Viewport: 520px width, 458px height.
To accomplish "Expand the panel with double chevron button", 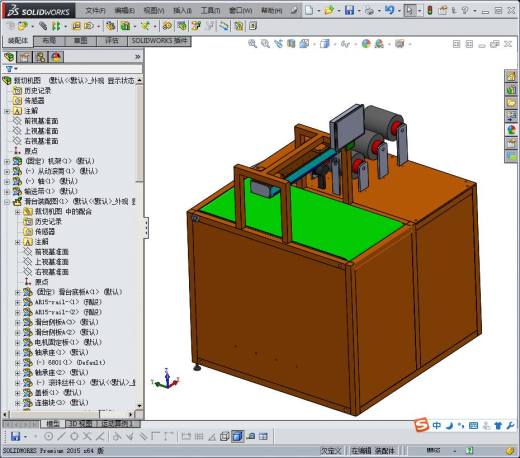I will [x=138, y=57].
